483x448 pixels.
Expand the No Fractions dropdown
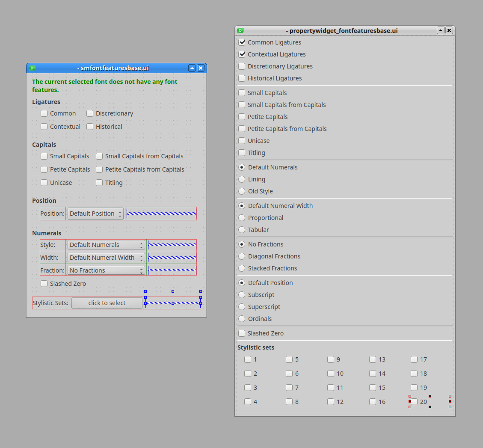click(x=106, y=270)
